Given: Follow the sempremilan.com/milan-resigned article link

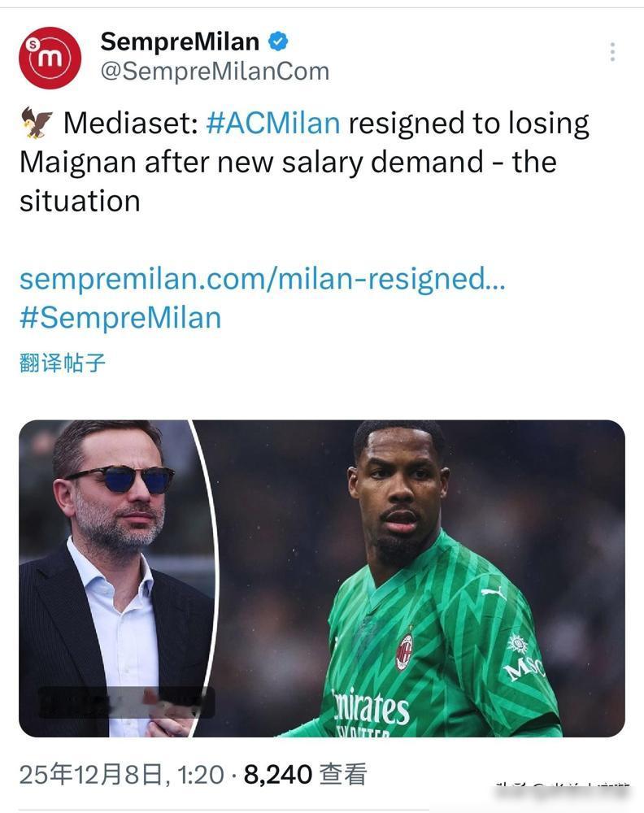Looking at the screenshot, I should pyautogui.click(x=262, y=279).
